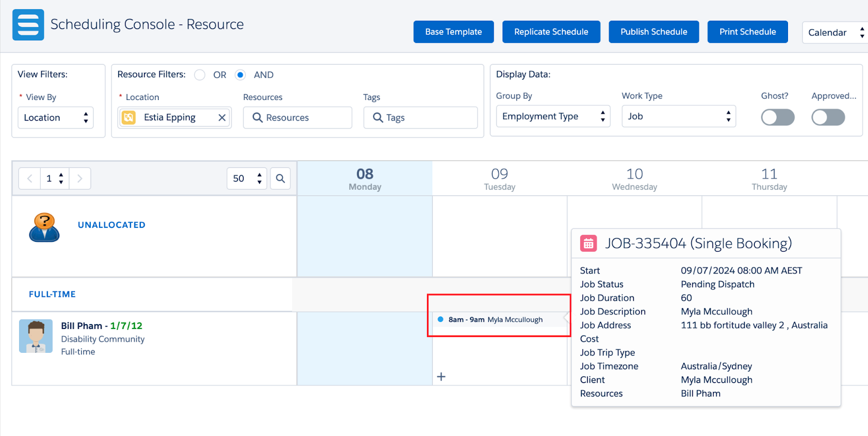Viewport: 868px width, 436px height.
Task: Click the plus icon to add a job on Tuesday
Action: click(x=442, y=377)
